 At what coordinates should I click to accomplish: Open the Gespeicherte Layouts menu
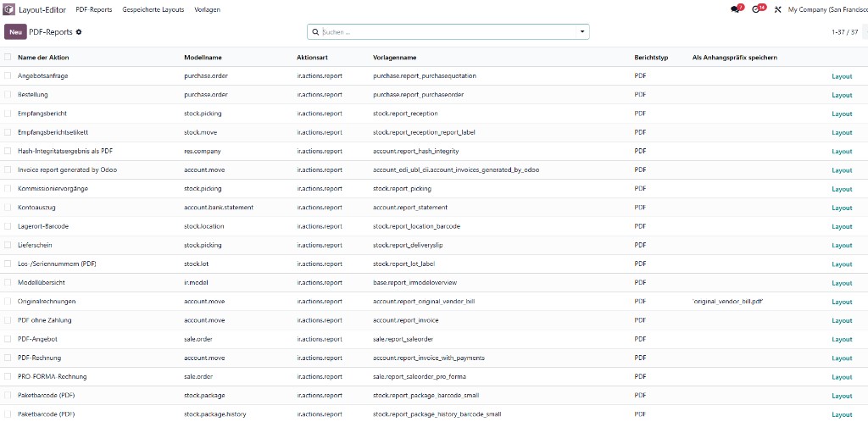(x=153, y=9)
